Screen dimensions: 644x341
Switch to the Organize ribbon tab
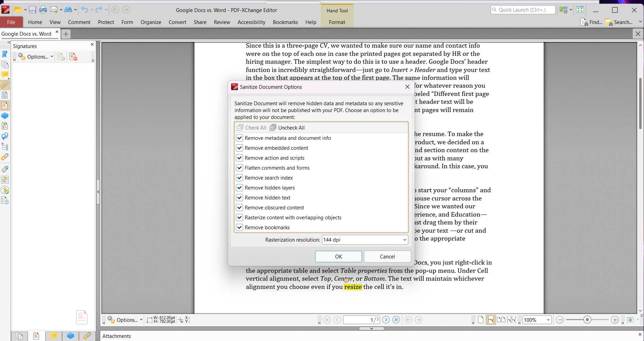(x=151, y=22)
